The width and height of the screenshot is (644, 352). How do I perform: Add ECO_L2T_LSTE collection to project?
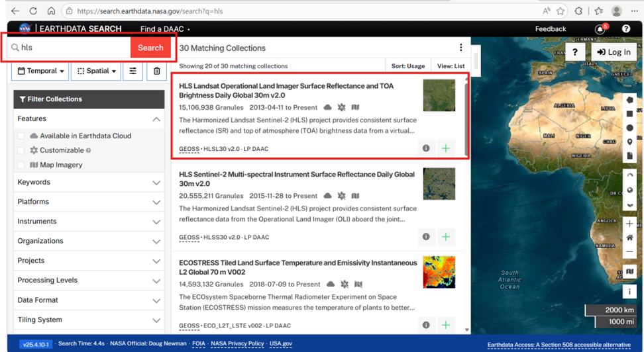(446, 325)
